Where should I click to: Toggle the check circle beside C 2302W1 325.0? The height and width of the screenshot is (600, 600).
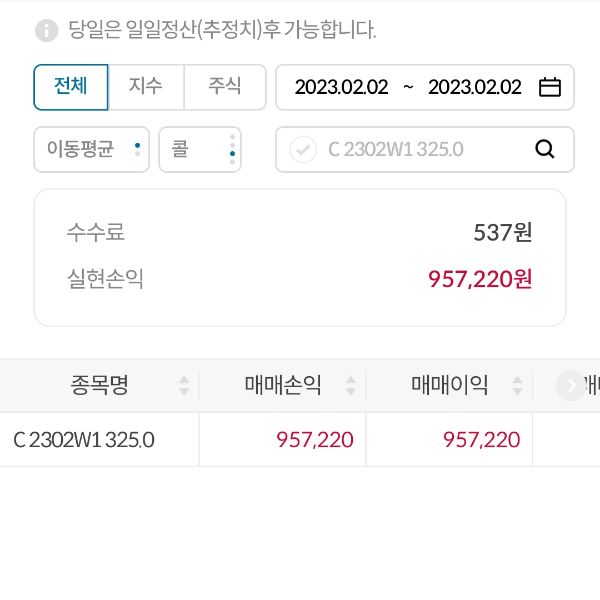click(x=303, y=149)
